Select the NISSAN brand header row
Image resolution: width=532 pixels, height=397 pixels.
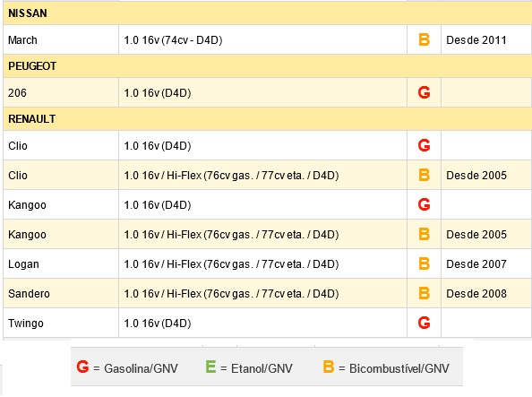(x=268, y=13)
